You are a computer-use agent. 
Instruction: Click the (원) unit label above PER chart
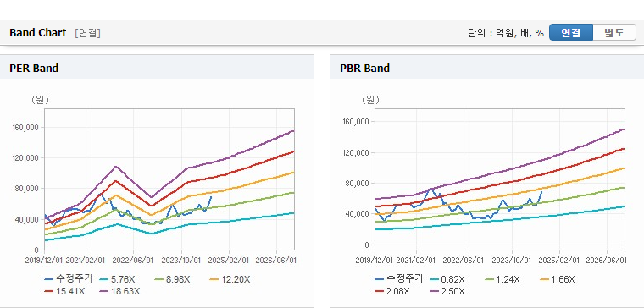[x=40, y=100]
